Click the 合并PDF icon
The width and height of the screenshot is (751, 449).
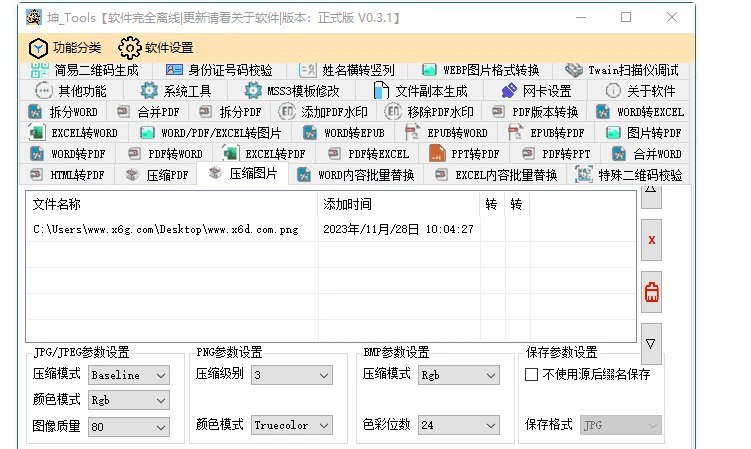[x=123, y=112]
